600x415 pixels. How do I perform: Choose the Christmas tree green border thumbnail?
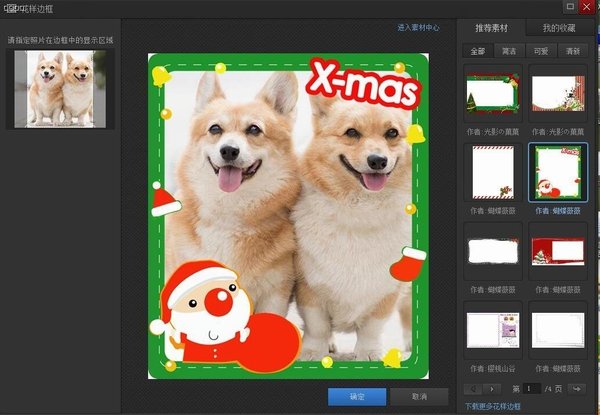[493, 93]
